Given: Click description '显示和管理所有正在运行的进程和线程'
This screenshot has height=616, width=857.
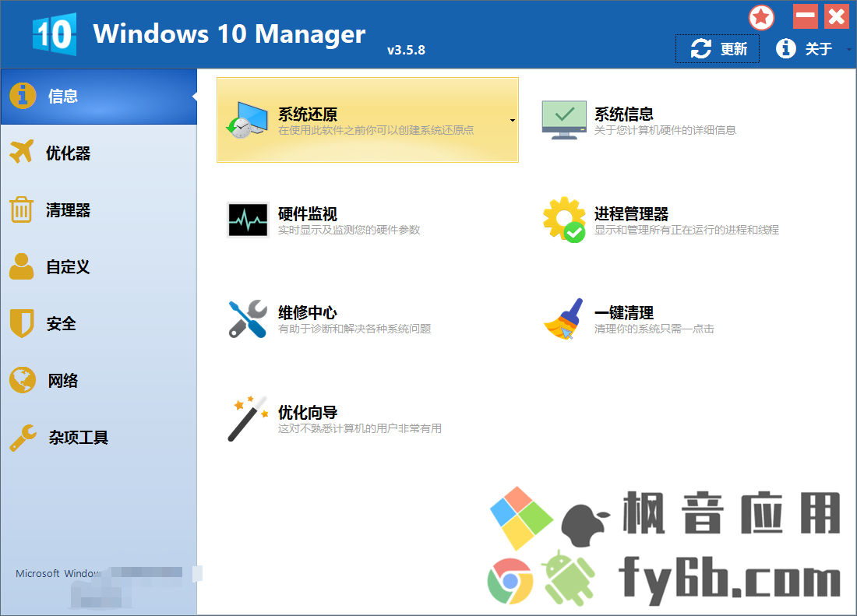Looking at the screenshot, I should [x=687, y=230].
